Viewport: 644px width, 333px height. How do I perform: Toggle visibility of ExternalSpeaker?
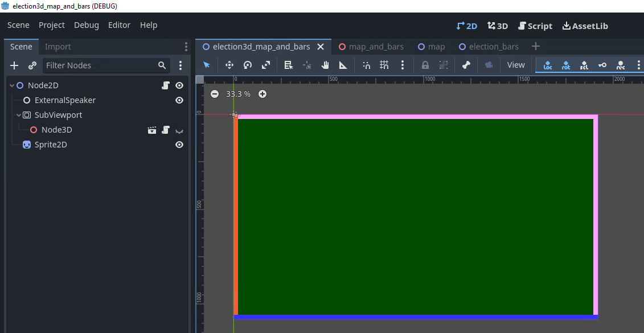pyautogui.click(x=179, y=100)
